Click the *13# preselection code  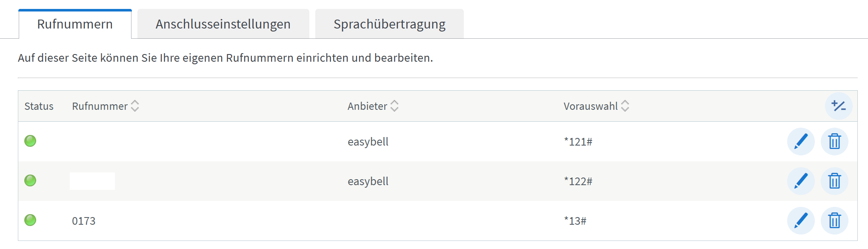575,221
